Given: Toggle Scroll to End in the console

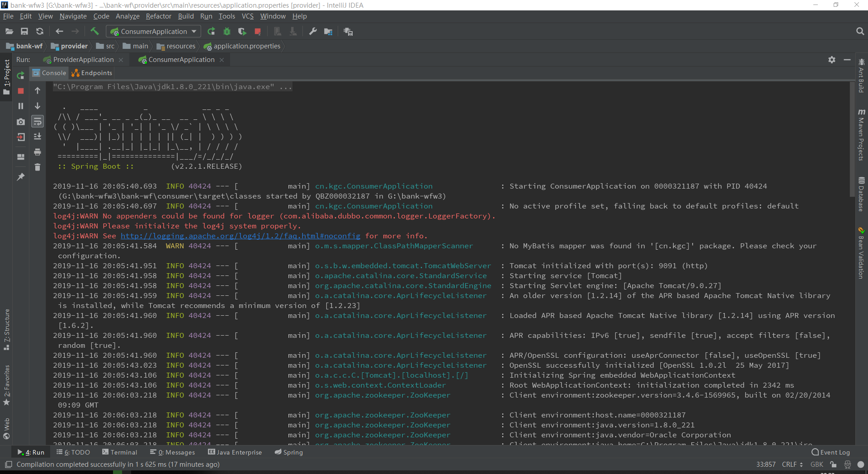Looking at the screenshot, I should (38, 137).
